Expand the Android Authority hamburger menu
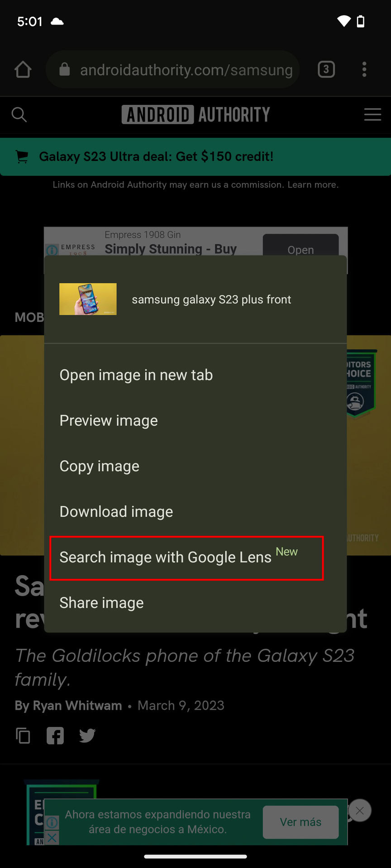This screenshot has height=868, width=391. click(372, 114)
